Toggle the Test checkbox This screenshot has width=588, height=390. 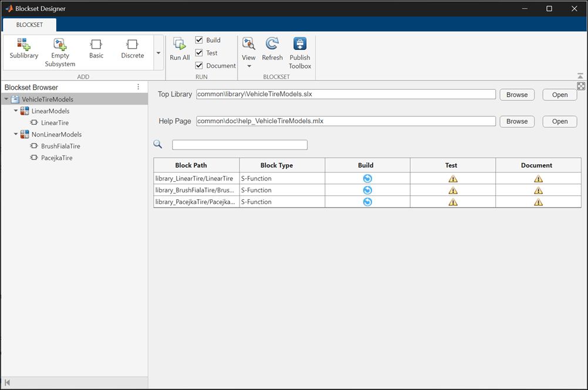(x=199, y=53)
